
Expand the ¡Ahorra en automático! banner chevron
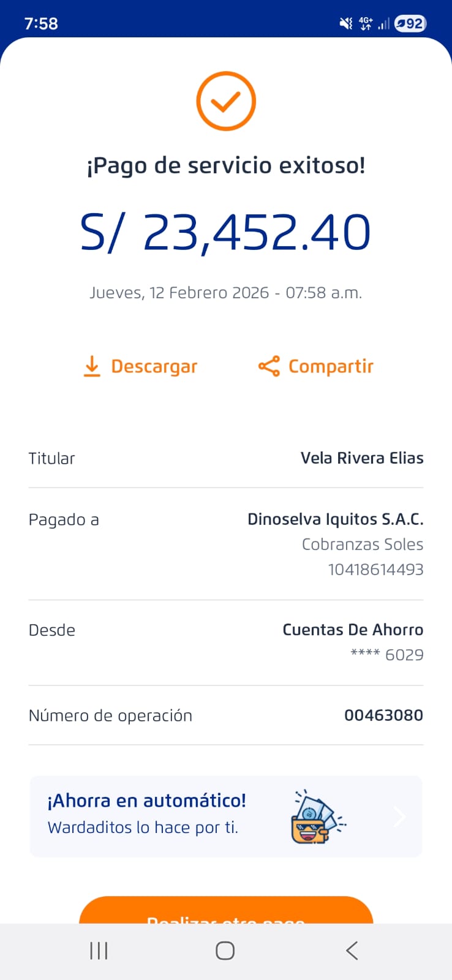[x=399, y=816]
